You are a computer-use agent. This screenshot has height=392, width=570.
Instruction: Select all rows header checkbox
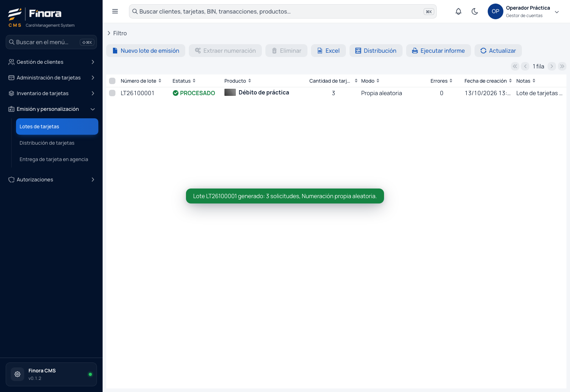click(112, 81)
